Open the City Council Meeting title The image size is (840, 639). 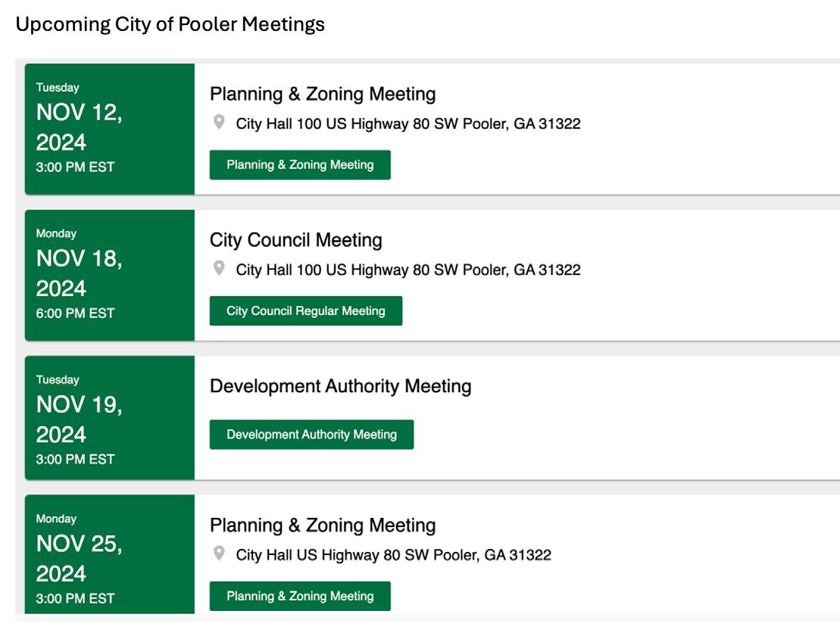coord(295,241)
